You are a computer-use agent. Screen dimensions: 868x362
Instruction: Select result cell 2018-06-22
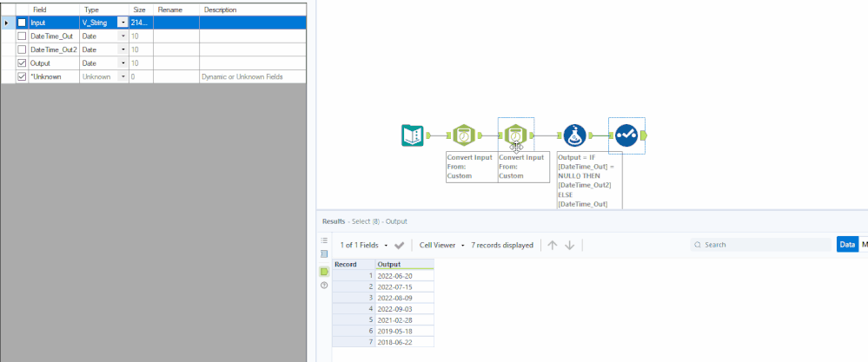tap(405, 342)
